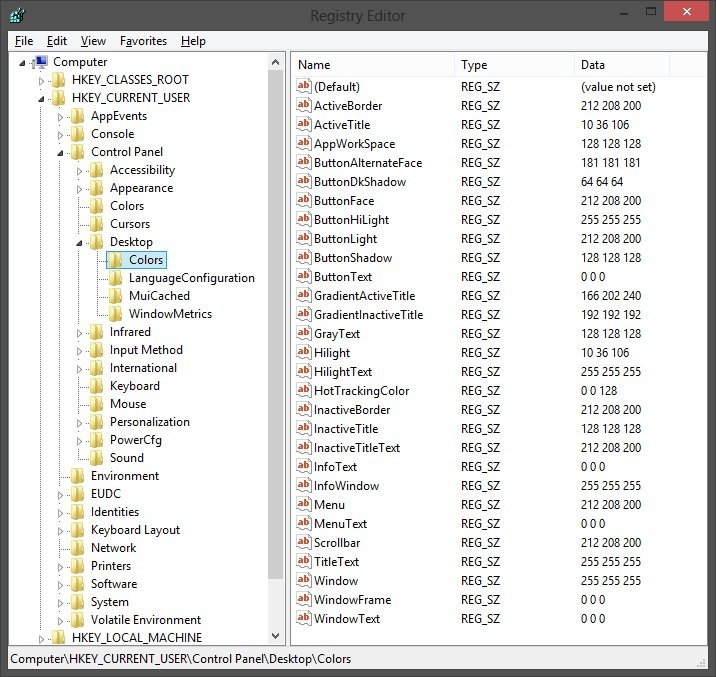Expand the HKEY_LOCAL_MACHINE key
Screen dimensions: 716x677
click(41, 639)
